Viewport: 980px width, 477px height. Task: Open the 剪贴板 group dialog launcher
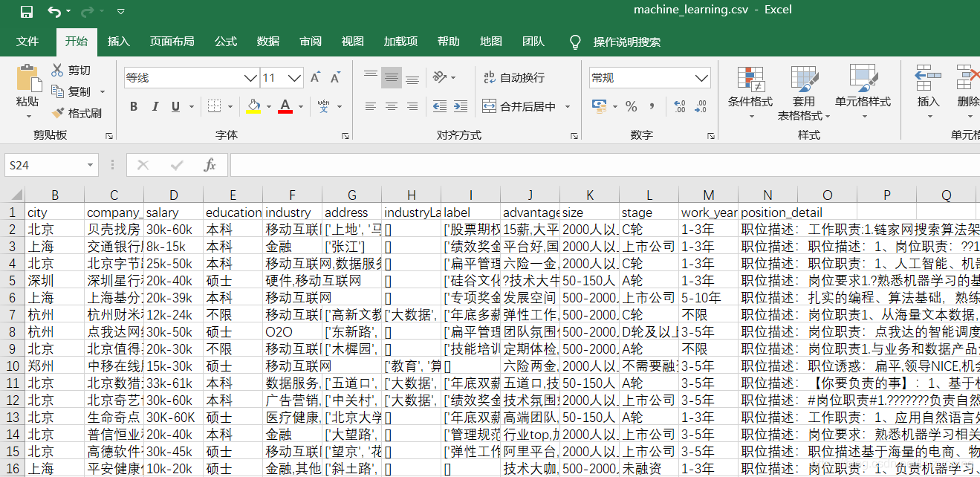[x=109, y=136]
